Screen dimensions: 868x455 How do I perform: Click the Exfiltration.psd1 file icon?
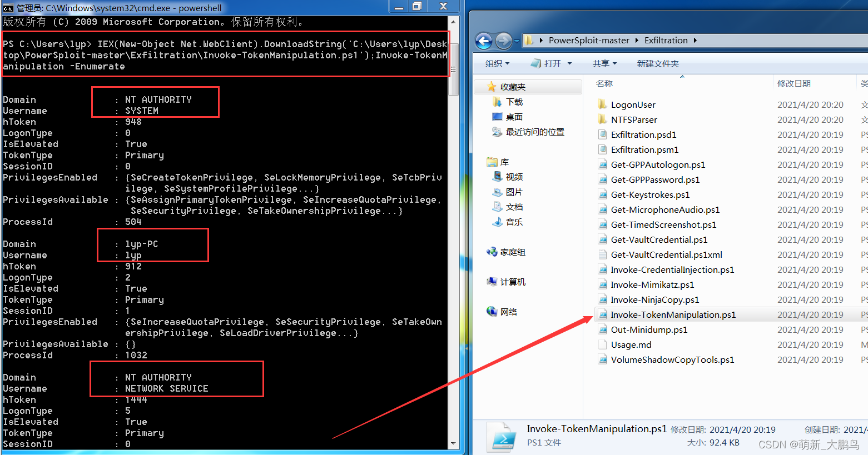(602, 134)
